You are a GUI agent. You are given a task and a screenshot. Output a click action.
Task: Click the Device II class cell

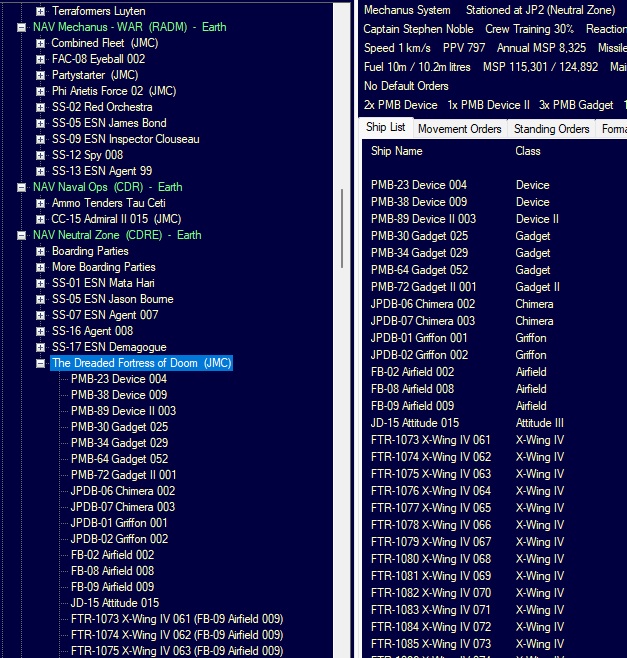click(537, 219)
